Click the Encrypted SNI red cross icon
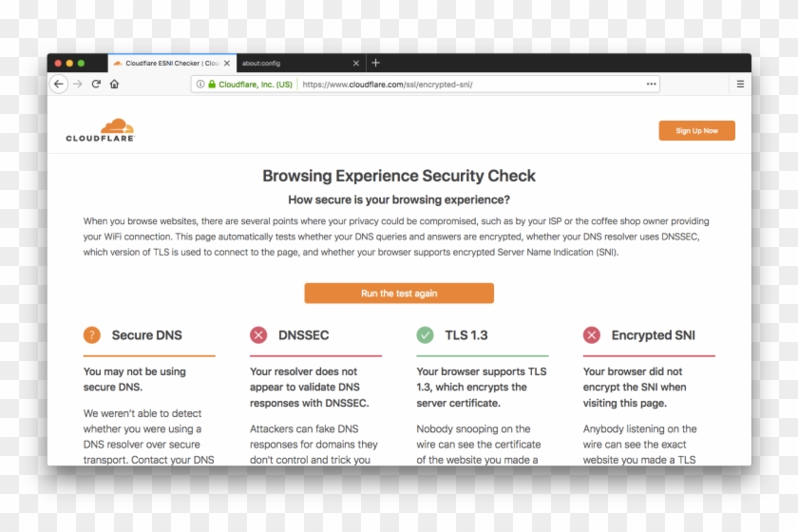 tap(591, 335)
